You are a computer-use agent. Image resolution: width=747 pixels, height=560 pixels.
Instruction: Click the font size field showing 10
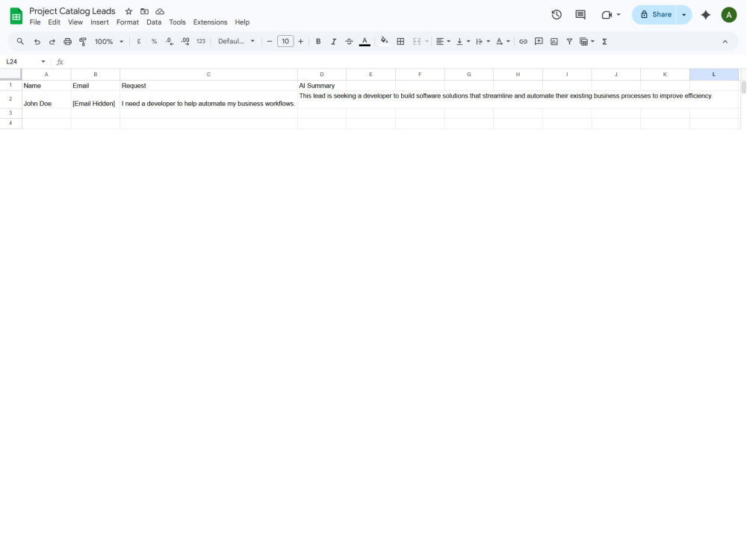click(285, 41)
